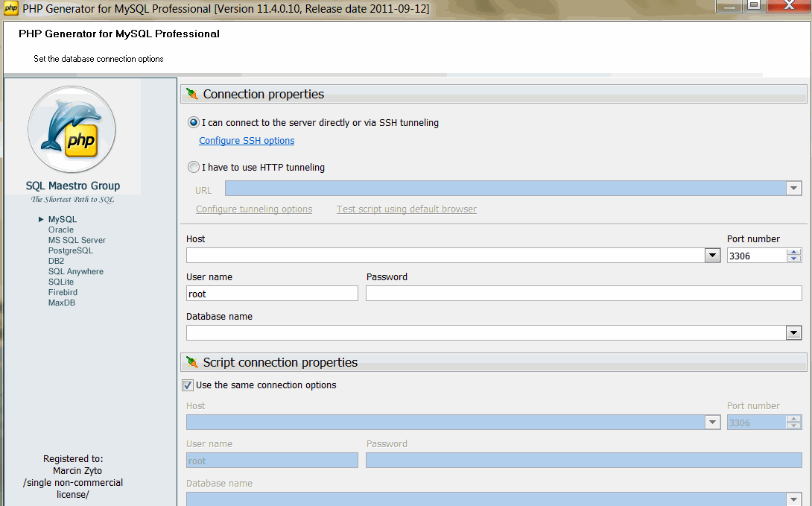Select MySQL in the product list
The image size is (812, 506).
click(62, 220)
